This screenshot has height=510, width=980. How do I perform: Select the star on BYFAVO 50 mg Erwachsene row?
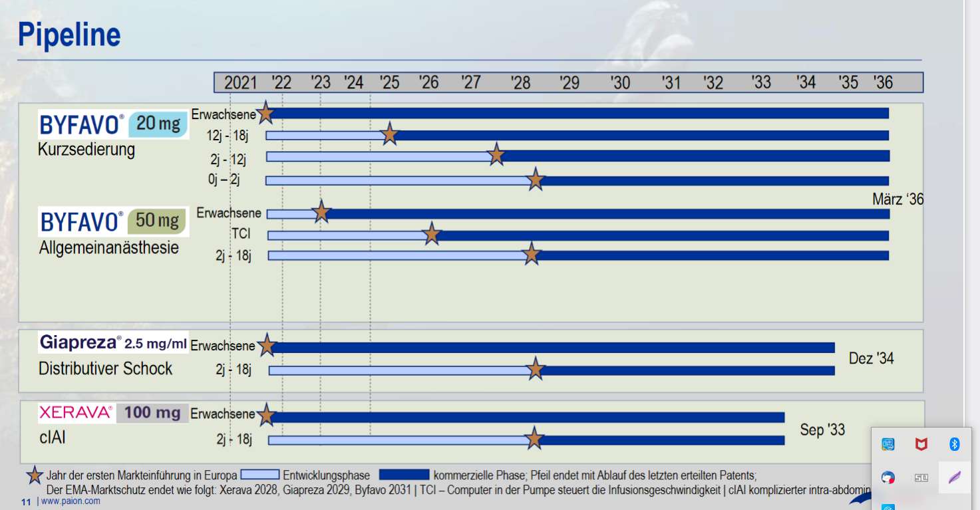point(321,213)
